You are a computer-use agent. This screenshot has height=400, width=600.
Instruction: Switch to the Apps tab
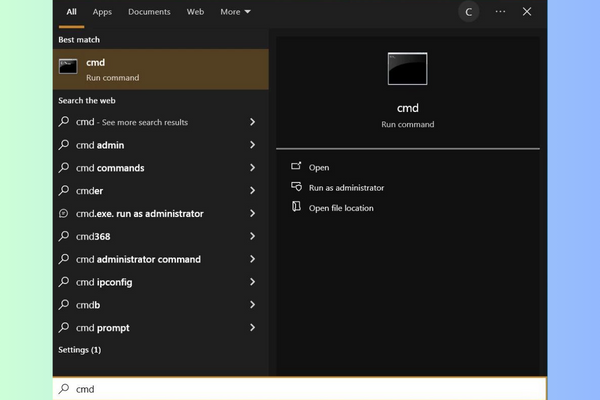pyautogui.click(x=102, y=12)
